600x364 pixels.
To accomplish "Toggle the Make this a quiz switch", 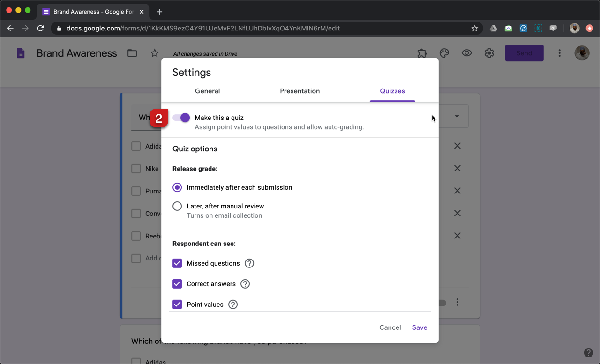I will pos(181,118).
